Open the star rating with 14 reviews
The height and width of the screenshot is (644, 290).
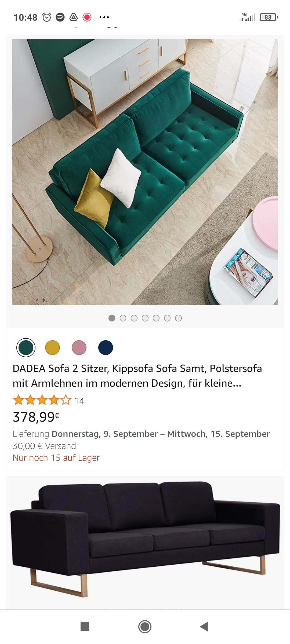pos(48,401)
